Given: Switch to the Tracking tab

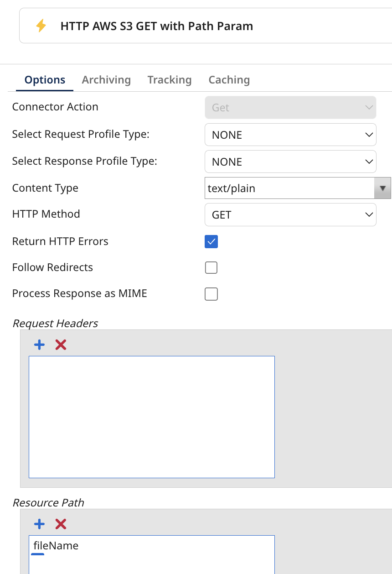Looking at the screenshot, I should [x=169, y=79].
